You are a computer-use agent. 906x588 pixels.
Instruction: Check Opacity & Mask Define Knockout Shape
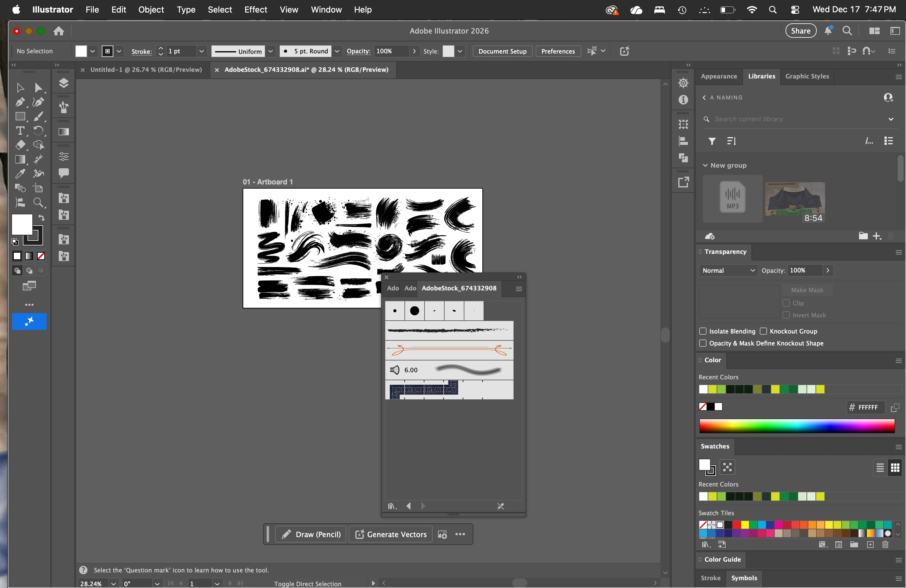[703, 343]
